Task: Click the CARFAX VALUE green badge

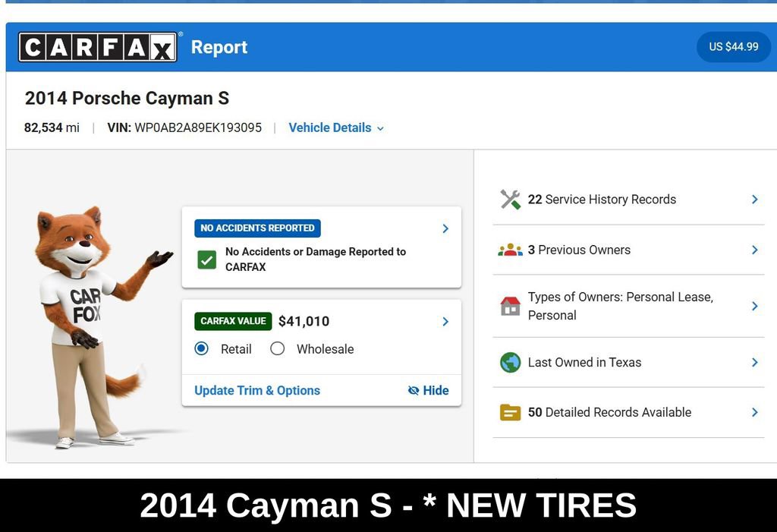Action: pos(233,321)
